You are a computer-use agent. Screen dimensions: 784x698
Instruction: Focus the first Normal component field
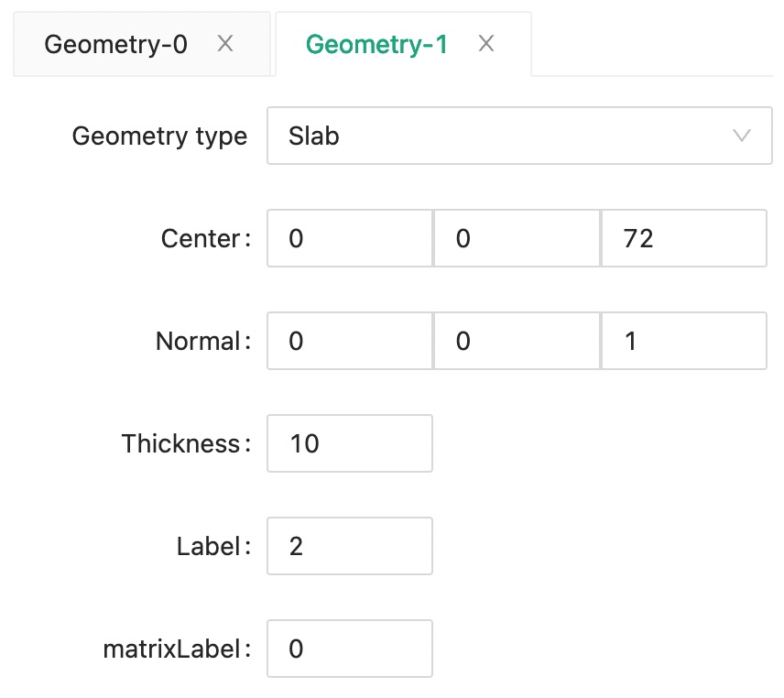pyautogui.click(x=349, y=342)
